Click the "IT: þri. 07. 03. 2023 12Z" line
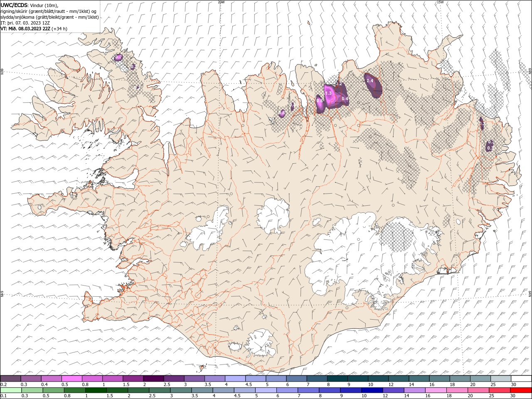This screenshot has height=399, width=532. 25,23
